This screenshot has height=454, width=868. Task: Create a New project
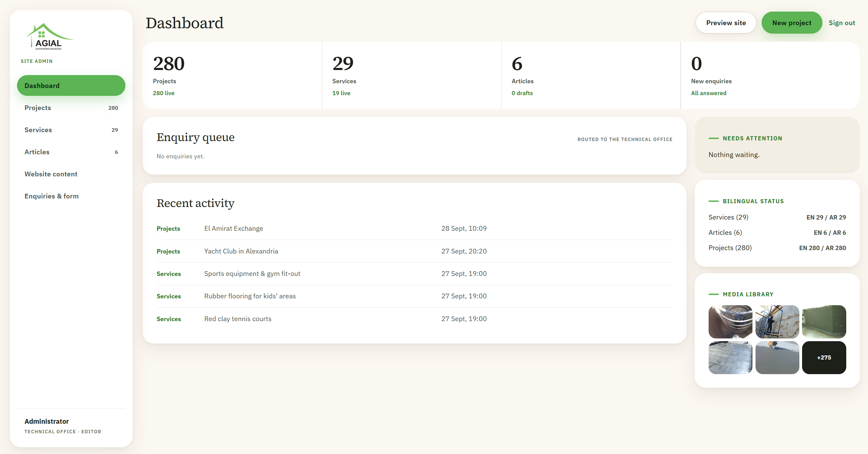pos(792,23)
